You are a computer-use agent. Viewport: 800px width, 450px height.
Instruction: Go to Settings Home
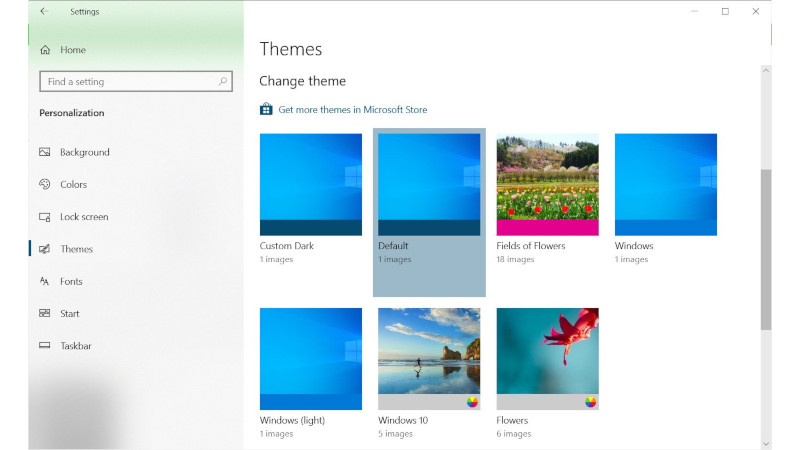pyautogui.click(x=73, y=49)
